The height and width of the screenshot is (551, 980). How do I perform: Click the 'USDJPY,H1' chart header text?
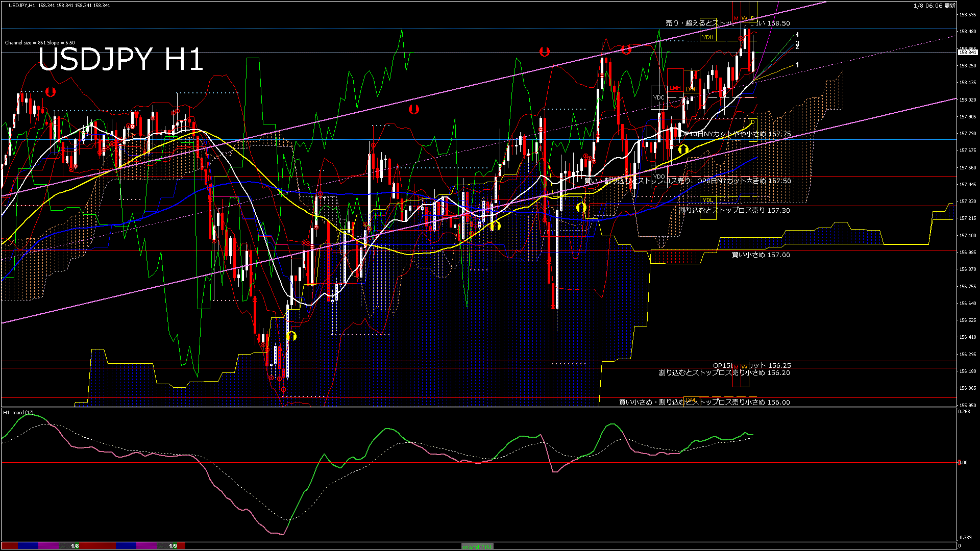(x=22, y=5)
